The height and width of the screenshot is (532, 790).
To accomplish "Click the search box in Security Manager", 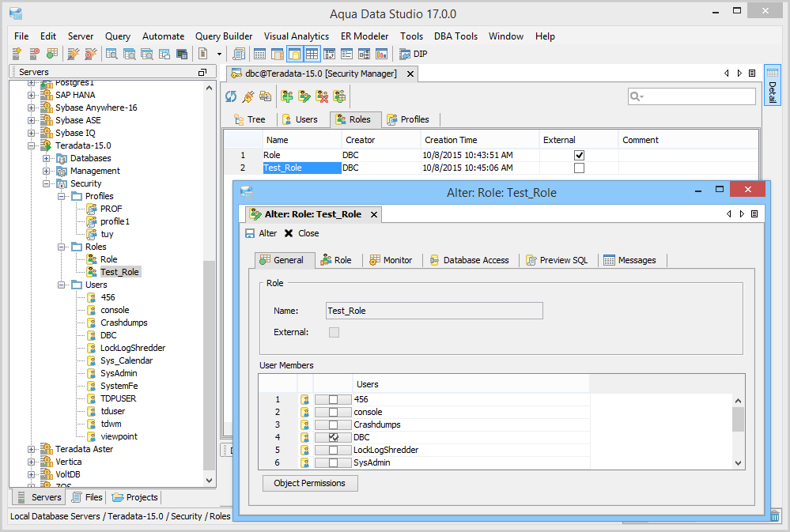I will (692, 96).
